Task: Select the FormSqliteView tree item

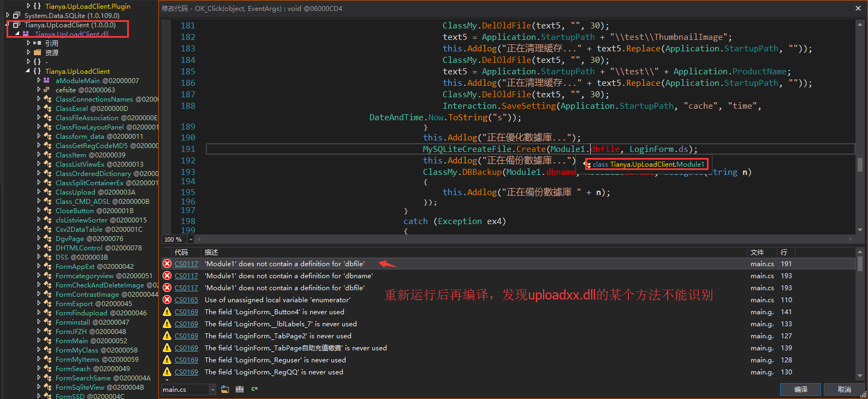Action: 99,387
